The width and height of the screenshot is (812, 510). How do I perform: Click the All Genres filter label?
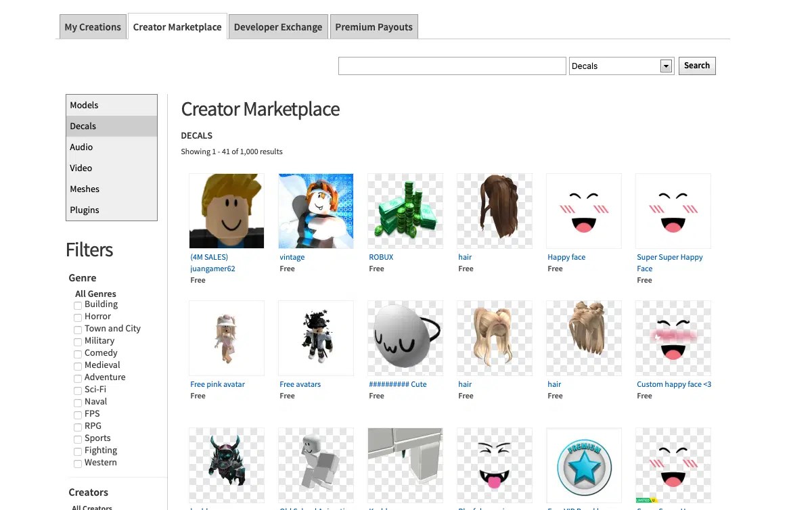point(95,294)
